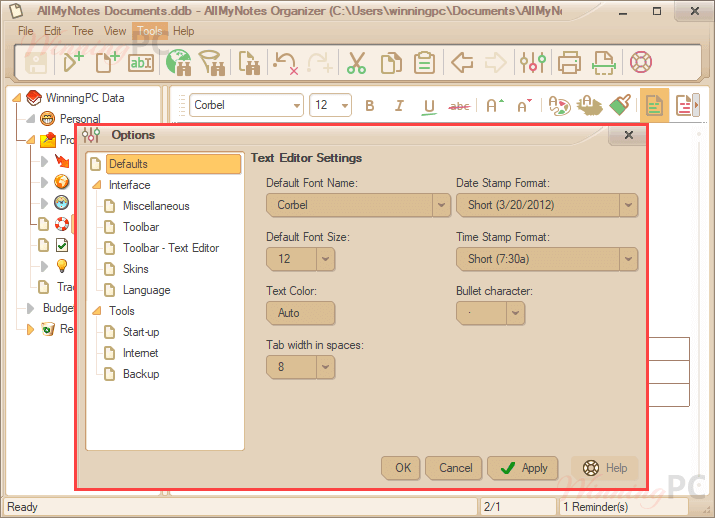This screenshot has width=715, height=518.
Task: Click find-in-note document binoculars icon
Action: (x=249, y=62)
